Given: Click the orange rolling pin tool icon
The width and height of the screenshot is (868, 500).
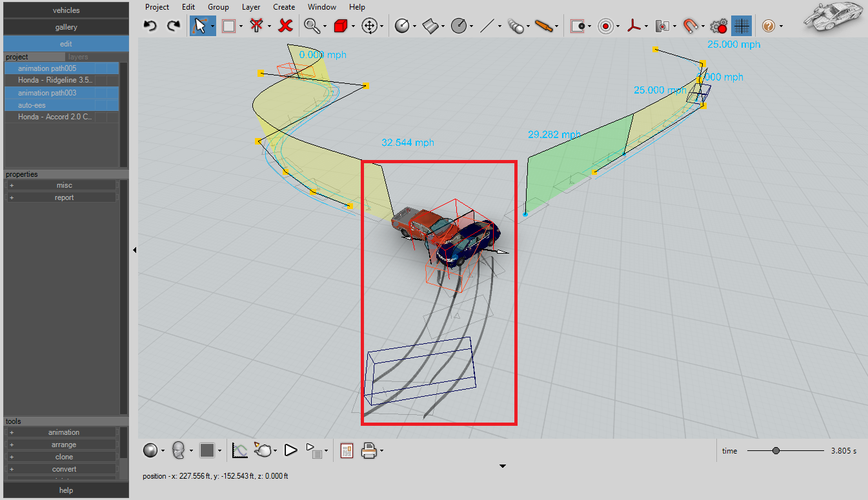Looking at the screenshot, I should 544,26.
